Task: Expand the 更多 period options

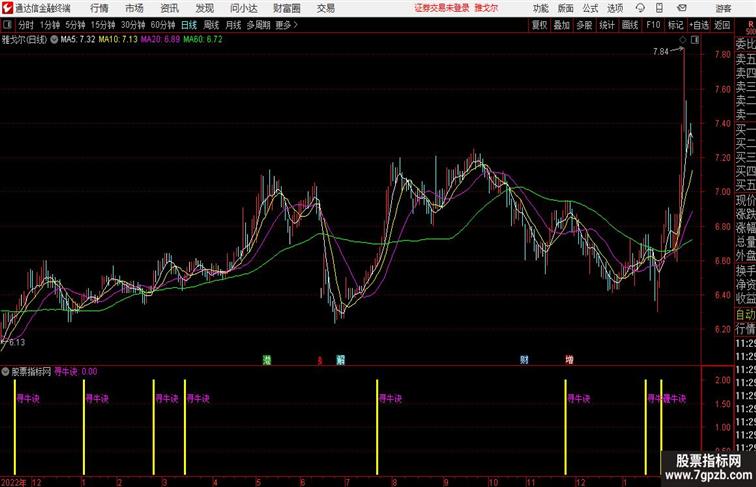Action: pos(286,25)
